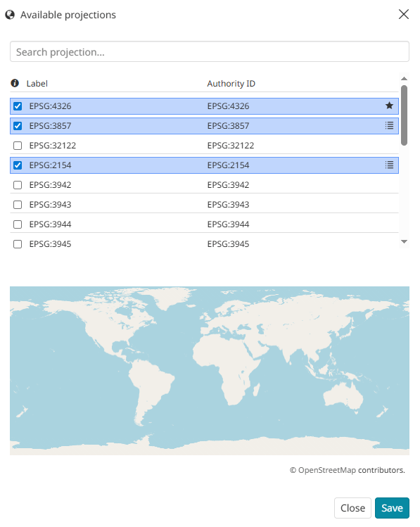Uncheck the EPSG:4326 checkbox
The height and width of the screenshot is (527, 420).
(18, 106)
